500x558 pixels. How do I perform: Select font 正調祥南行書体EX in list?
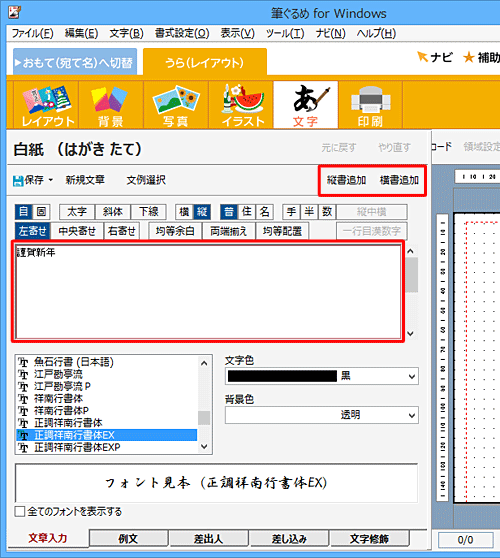tap(106, 435)
